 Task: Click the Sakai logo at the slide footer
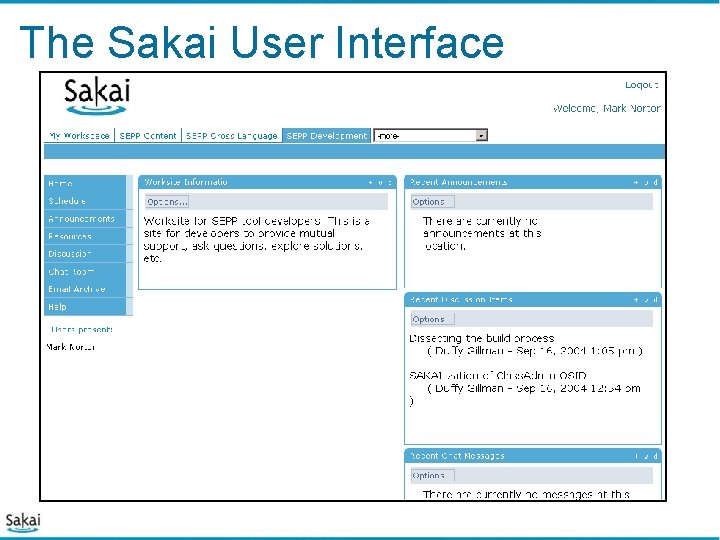click(23, 523)
